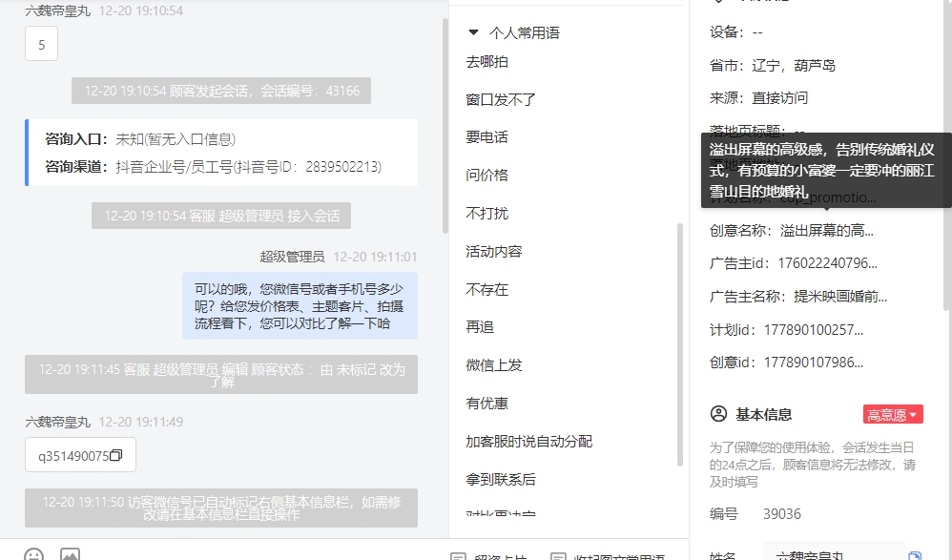Click the 编号 value 39036
The width and height of the screenshot is (952, 560).
coord(782,514)
